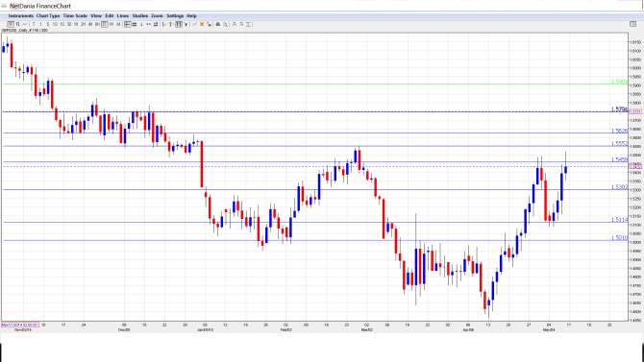Click the 1.5552 horizontal line label
644x362 pixels.
(619, 144)
